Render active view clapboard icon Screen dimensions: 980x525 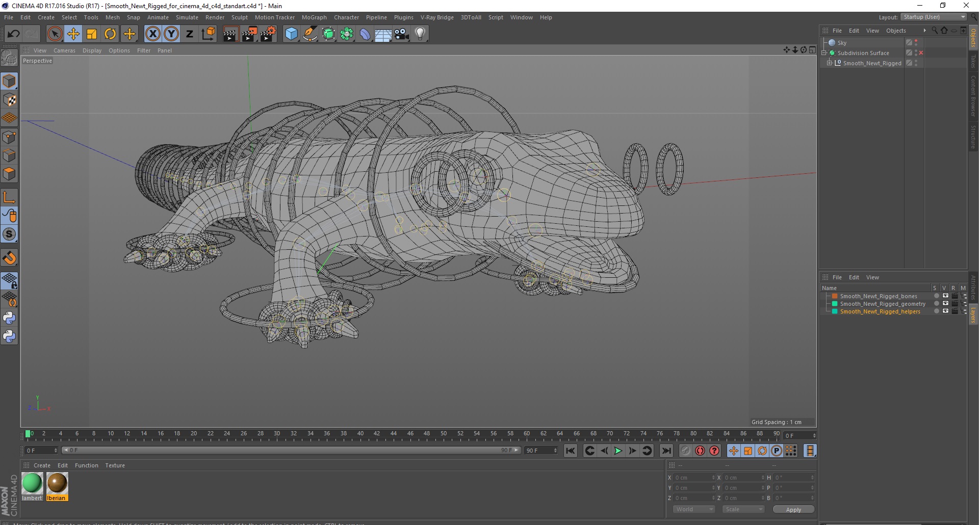point(230,34)
